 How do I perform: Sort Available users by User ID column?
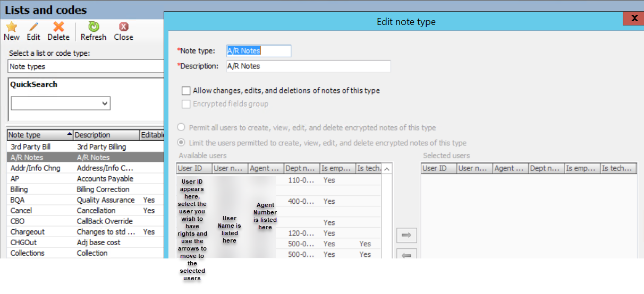coord(194,168)
